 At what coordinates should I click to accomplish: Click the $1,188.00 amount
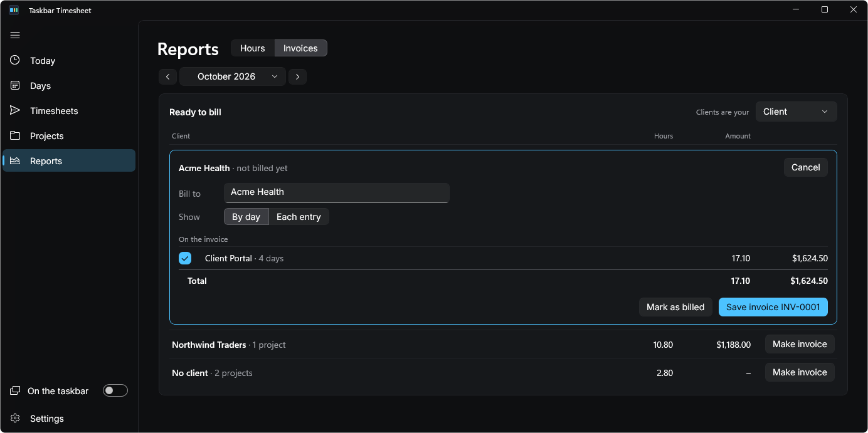tap(734, 345)
